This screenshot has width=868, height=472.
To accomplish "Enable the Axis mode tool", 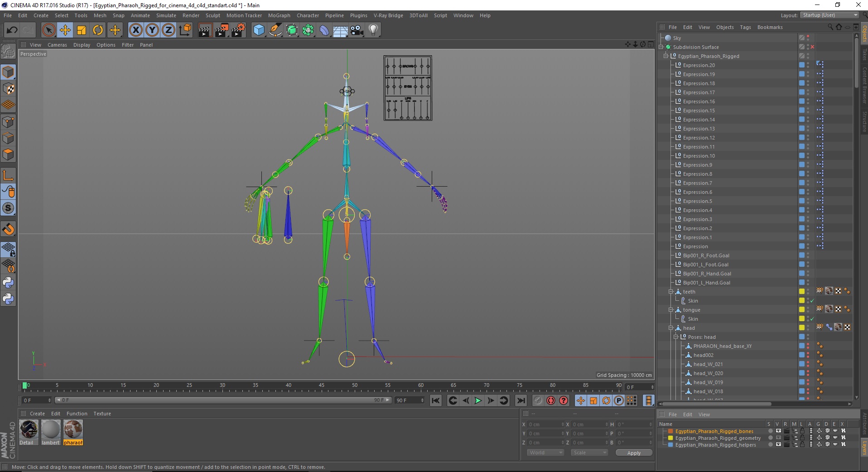I will coord(8,176).
